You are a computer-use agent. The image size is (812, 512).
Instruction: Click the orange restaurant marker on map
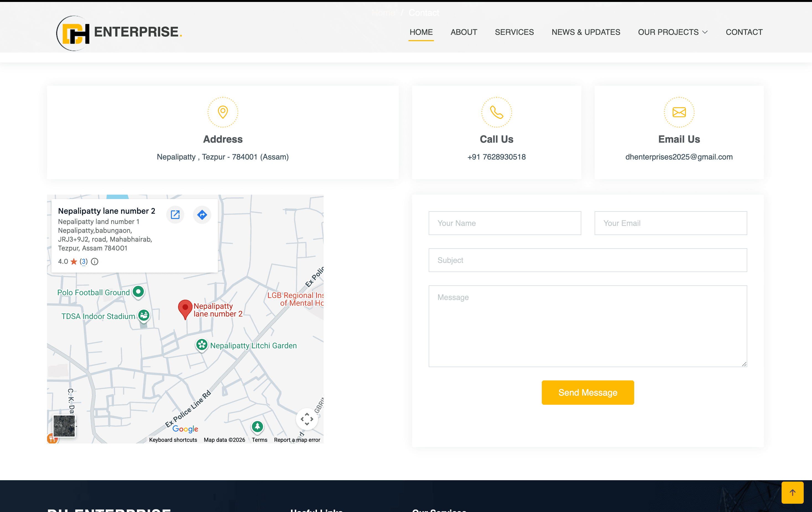pyautogui.click(x=52, y=438)
